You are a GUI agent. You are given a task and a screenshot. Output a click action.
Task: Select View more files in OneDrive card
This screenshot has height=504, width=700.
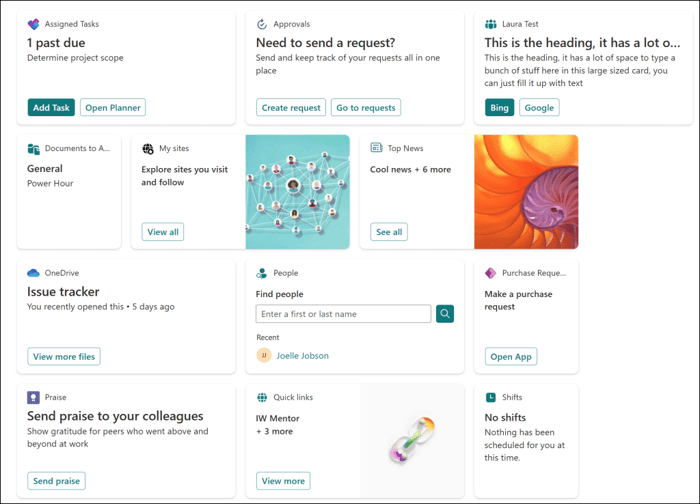click(x=64, y=356)
